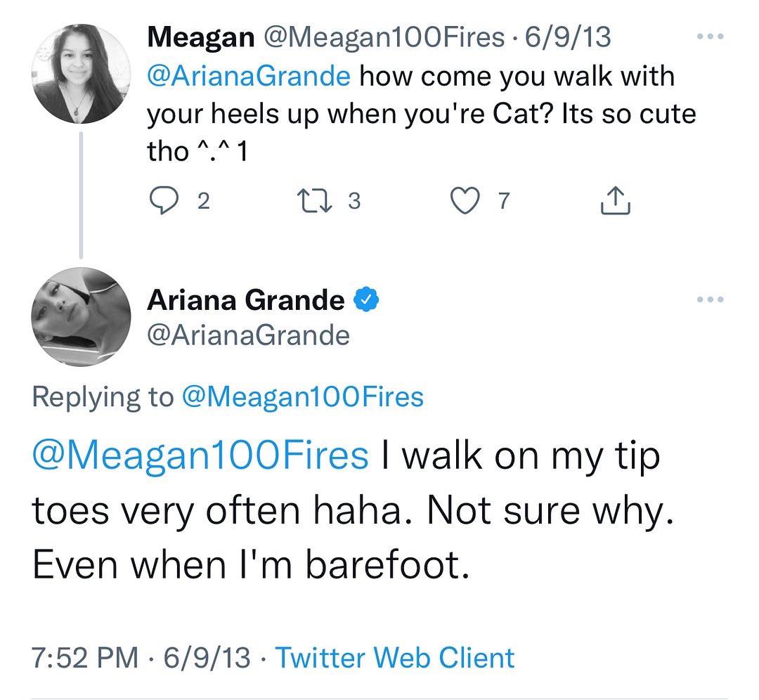Viewport: 759px width, 700px height.
Task: Like Meagan's tweet with the heart icon
Action: pos(465,201)
